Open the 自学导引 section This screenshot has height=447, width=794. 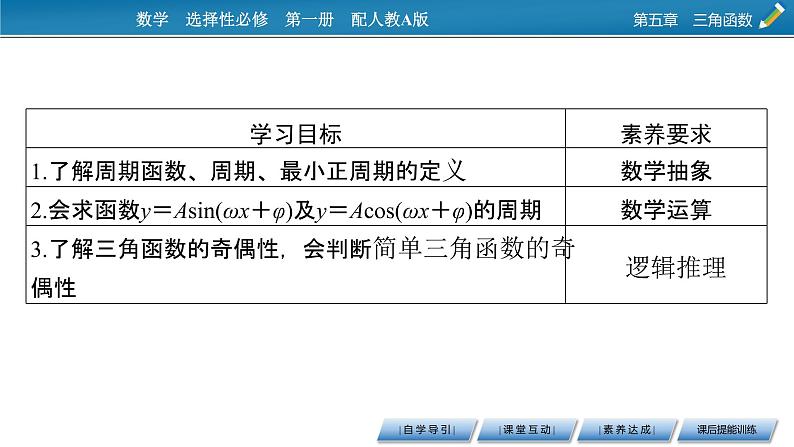coord(427,430)
